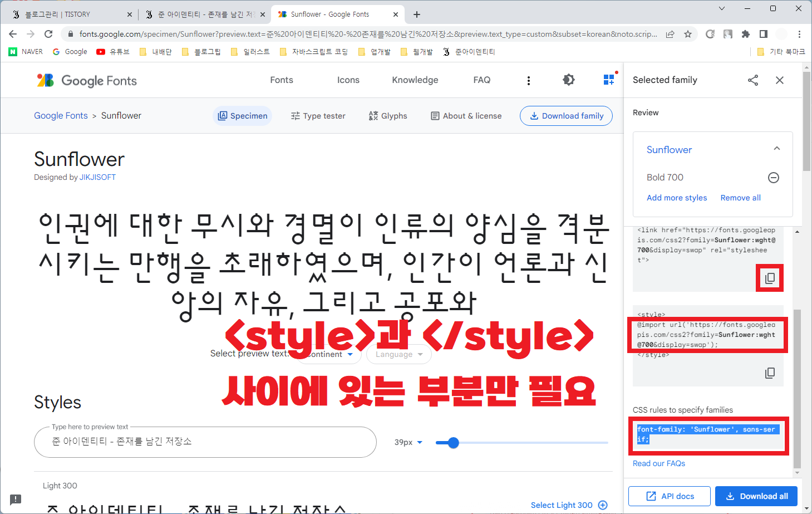
Task: Open the three-dot more menu in header
Action: (x=528, y=81)
